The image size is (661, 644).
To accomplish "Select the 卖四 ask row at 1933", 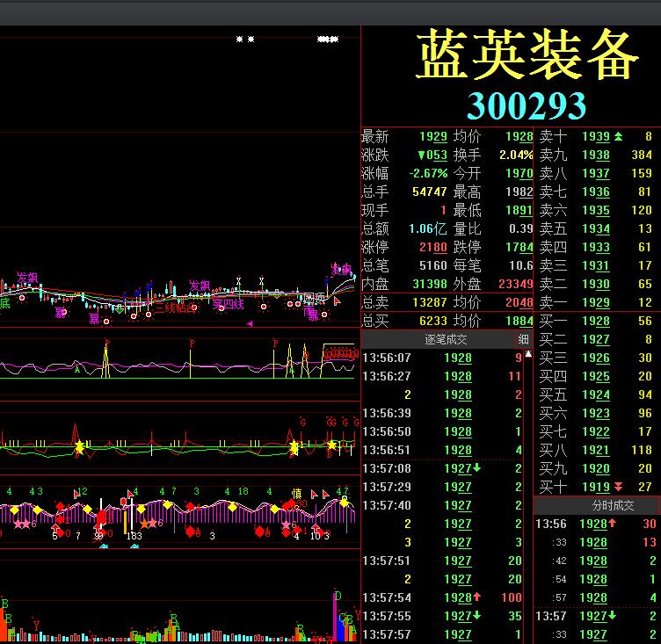I will [597, 247].
